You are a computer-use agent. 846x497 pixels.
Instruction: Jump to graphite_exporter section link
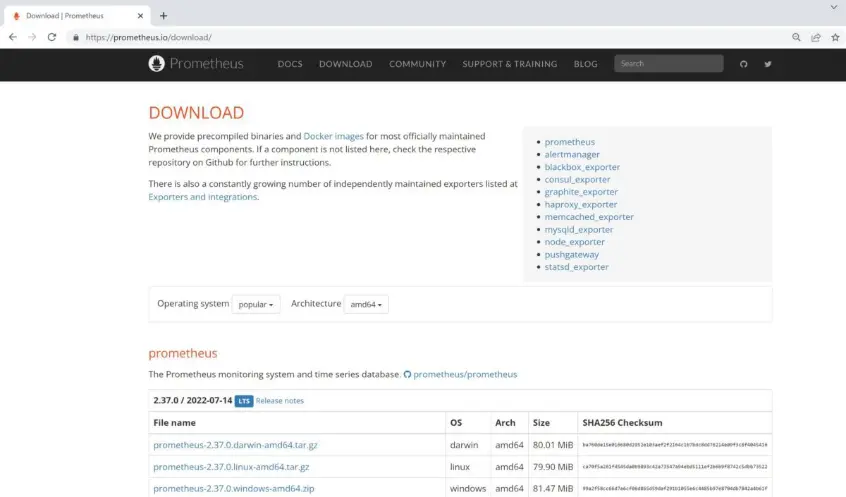pyautogui.click(x=581, y=192)
